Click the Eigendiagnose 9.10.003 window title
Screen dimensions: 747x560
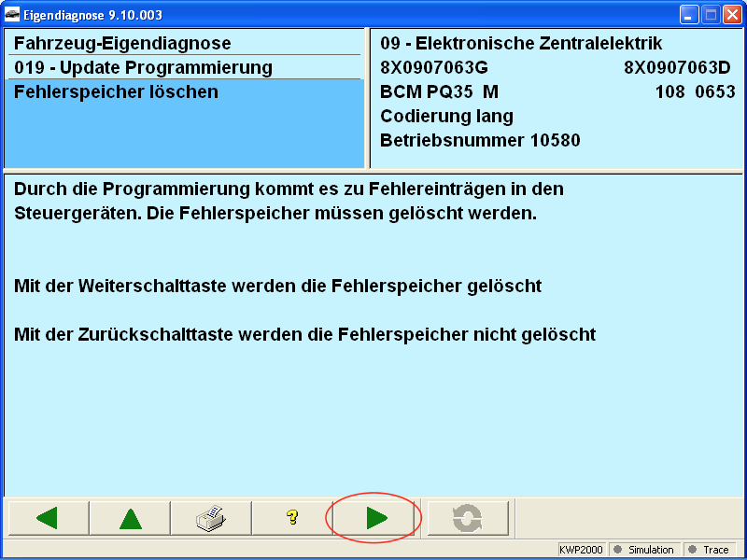tap(92, 15)
